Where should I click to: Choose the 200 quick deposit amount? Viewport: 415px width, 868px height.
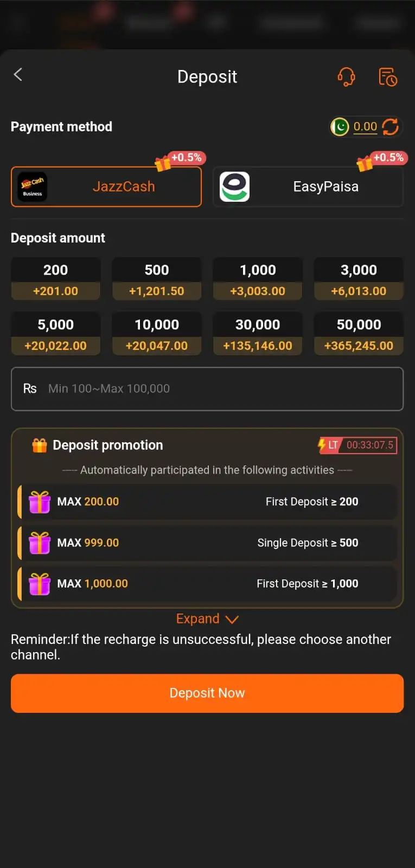click(55, 279)
